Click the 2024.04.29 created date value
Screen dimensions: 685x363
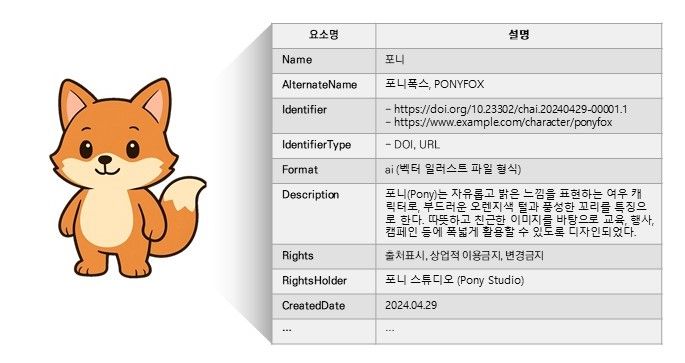[x=411, y=305]
